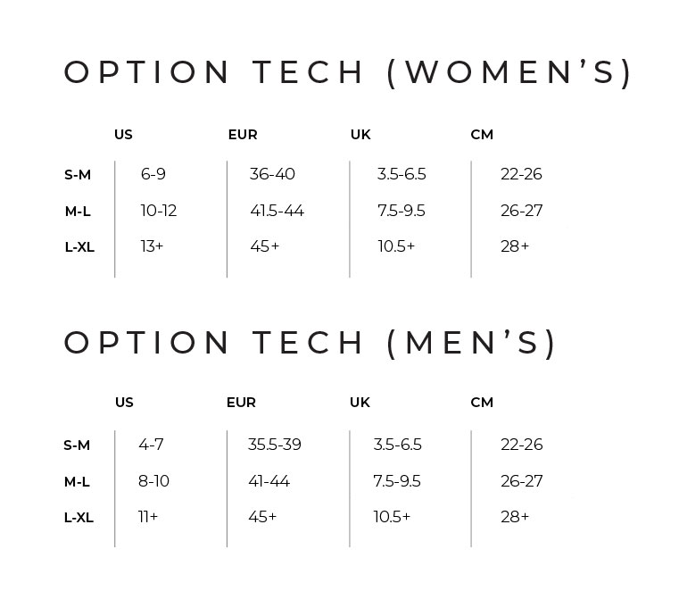Click women's US size 6-9 cell
This screenshot has width=679, height=616.
[153, 174]
